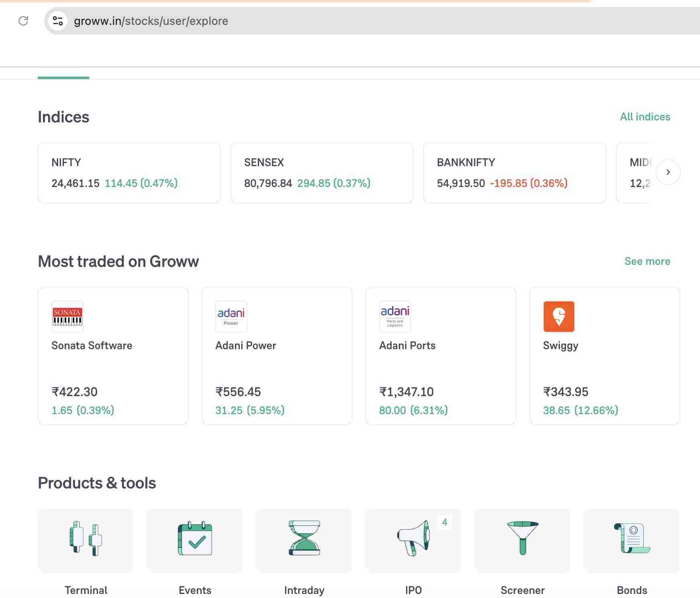Click the IPO count badge showing 4
This screenshot has height=598, width=700.
point(445,522)
